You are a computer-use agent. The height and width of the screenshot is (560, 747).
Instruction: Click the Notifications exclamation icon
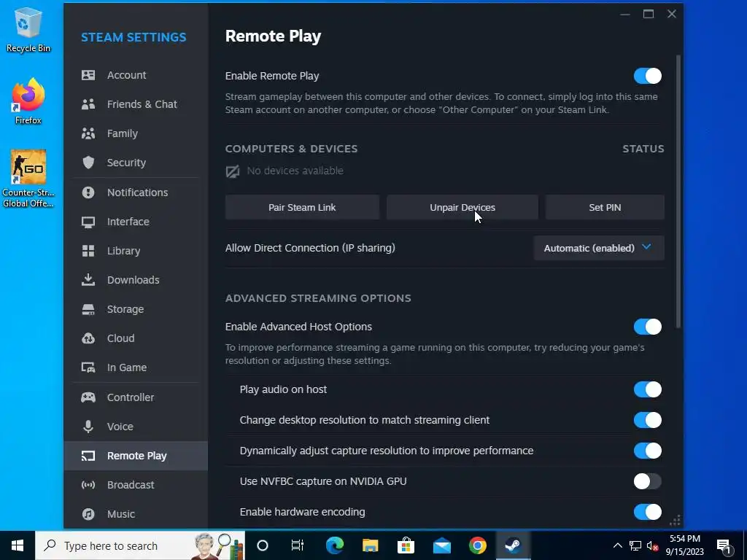coord(88,192)
